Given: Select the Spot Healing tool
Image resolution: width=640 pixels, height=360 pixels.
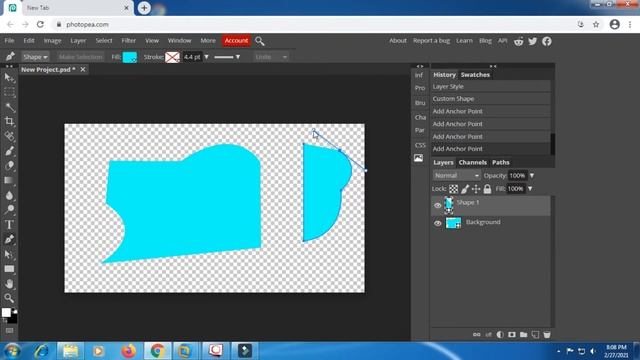Looking at the screenshot, I should point(9,136).
